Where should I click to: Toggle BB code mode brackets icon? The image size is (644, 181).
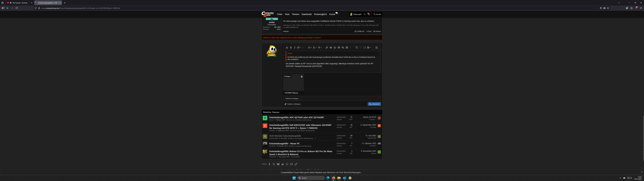(365, 47)
